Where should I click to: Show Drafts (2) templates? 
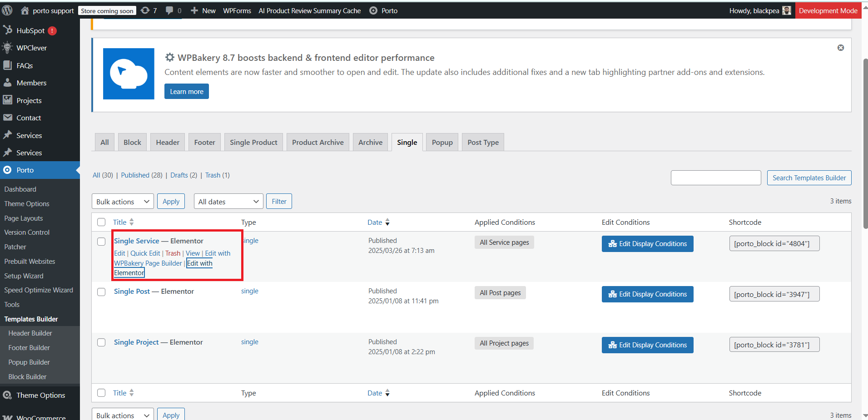pyautogui.click(x=184, y=175)
